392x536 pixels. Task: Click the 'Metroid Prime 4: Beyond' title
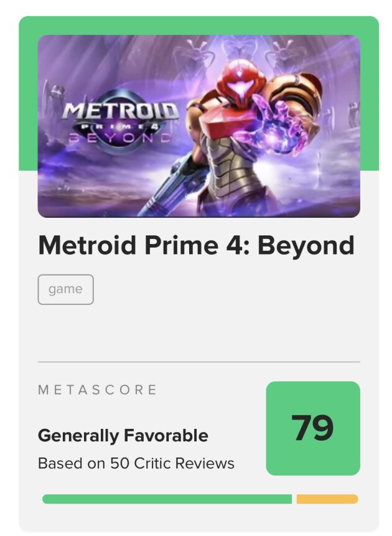point(198,245)
